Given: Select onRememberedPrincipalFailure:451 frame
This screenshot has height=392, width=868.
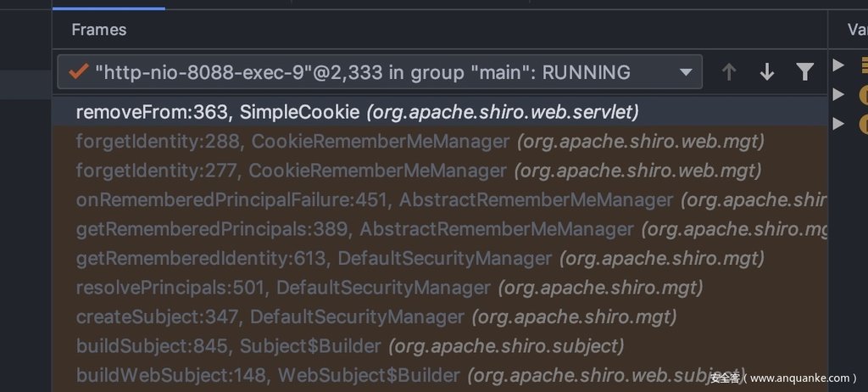Looking at the screenshot, I should coord(440,200).
